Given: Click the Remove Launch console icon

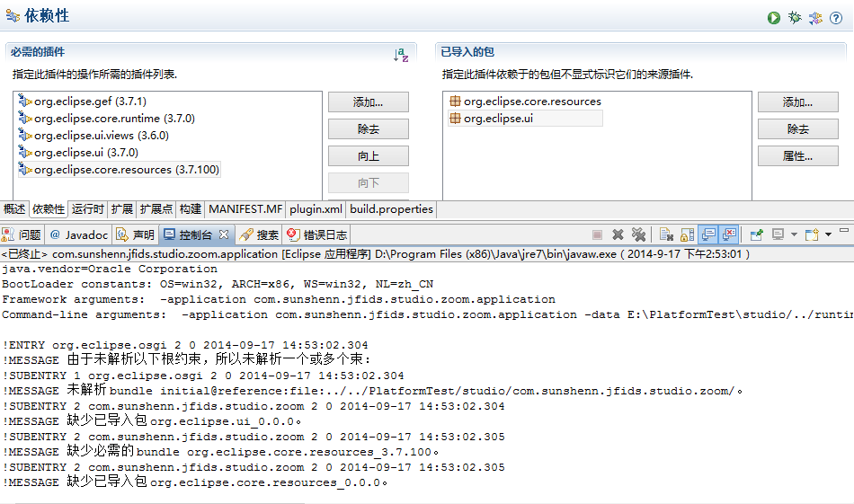Looking at the screenshot, I should pyautogui.click(x=618, y=234).
